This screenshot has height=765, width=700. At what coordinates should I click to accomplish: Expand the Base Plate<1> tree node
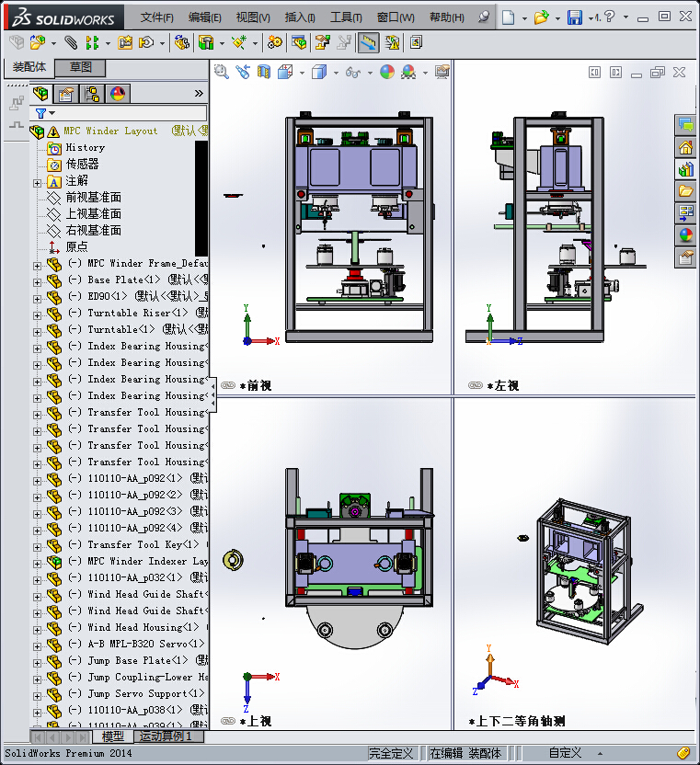[x=37, y=282]
